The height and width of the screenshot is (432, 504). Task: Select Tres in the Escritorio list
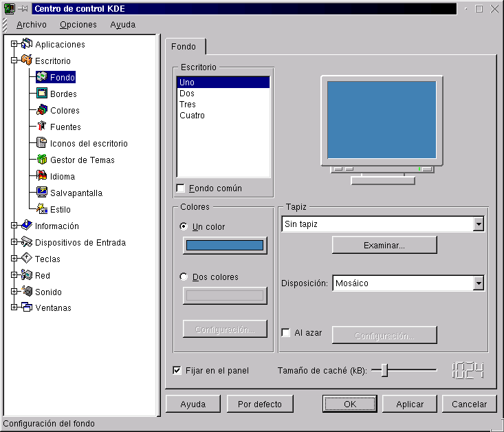click(x=188, y=105)
